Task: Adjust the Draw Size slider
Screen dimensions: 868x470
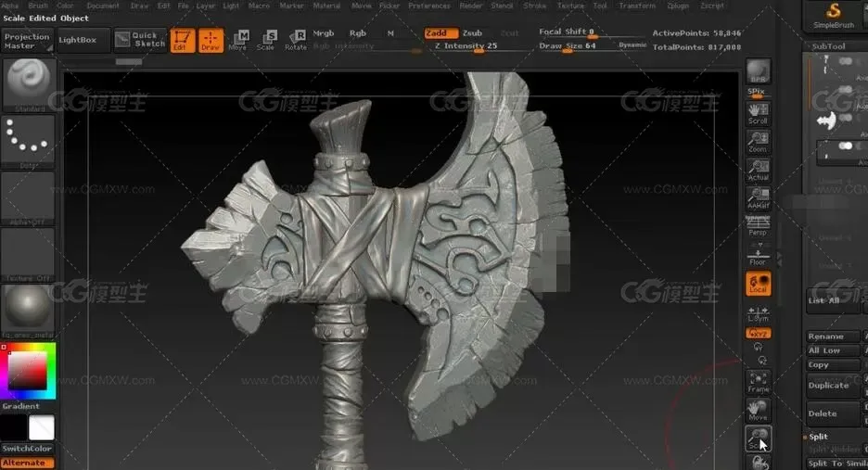Action: coord(577,46)
